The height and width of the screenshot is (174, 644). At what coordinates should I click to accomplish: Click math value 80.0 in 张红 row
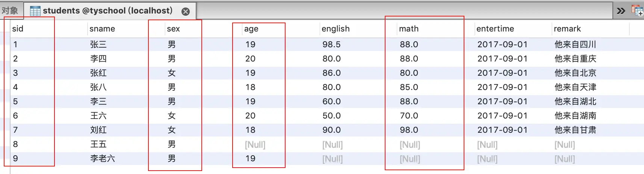tap(409, 73)
